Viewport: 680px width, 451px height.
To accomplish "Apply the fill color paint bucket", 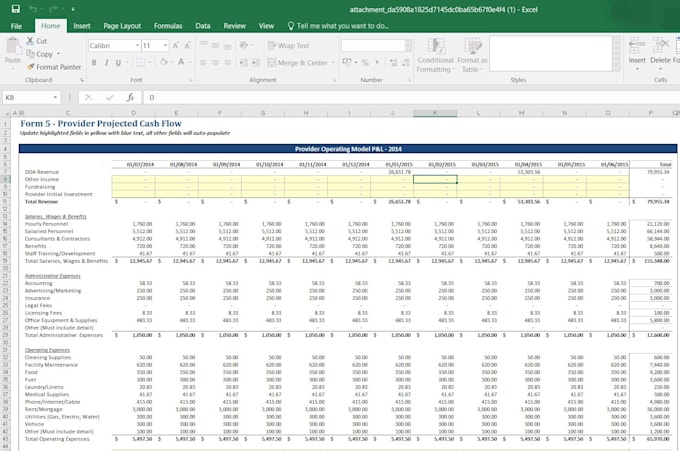I will tap(163, 62).
